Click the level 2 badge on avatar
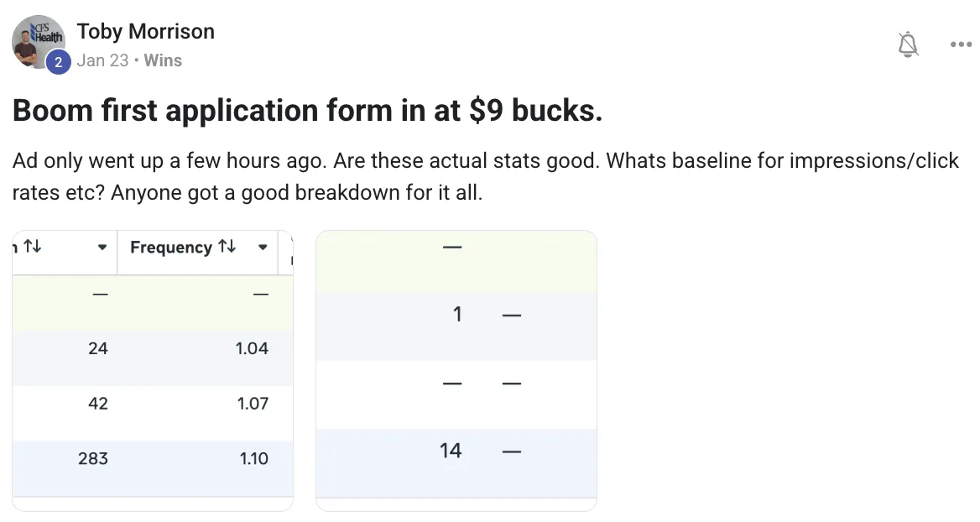Image resolution: width=980 pixels, height=522 pixels. click(x=58, y=62)
